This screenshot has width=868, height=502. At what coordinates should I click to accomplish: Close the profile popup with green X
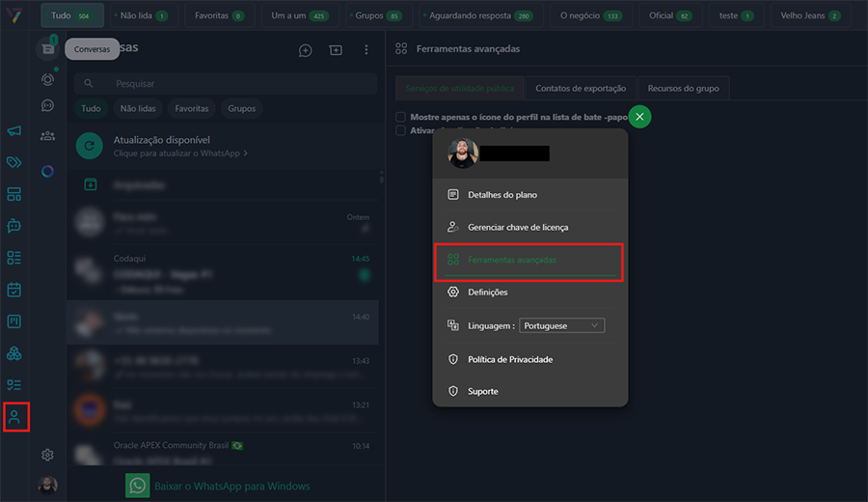click(640, 117)
